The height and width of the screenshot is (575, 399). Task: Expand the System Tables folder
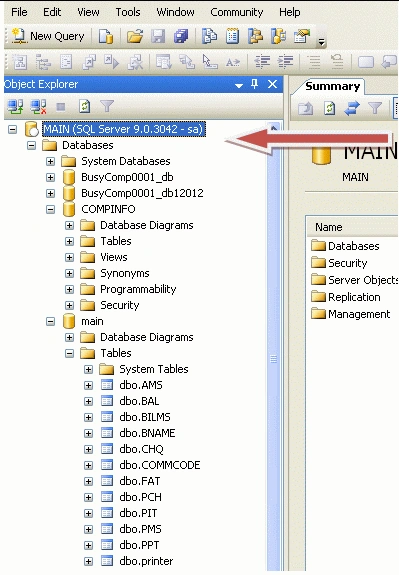pos(88,369)
